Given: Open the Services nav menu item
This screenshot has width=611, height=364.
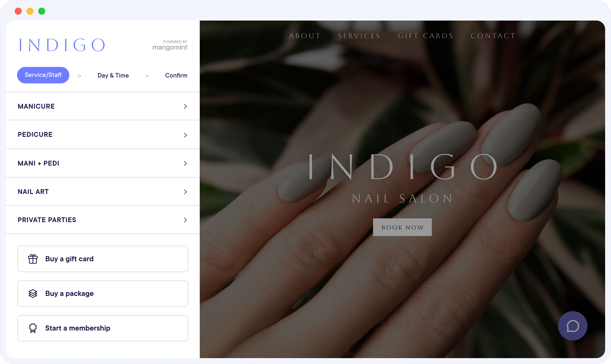Looking at the screenshot, I should pyautogui.click(x=359, y=36).
